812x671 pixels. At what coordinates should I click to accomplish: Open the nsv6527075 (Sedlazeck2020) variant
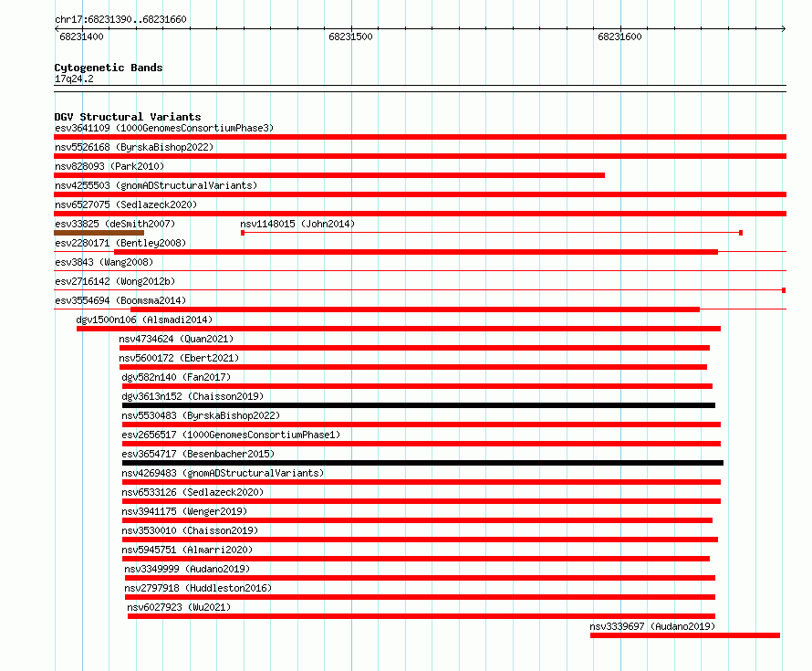126,204
